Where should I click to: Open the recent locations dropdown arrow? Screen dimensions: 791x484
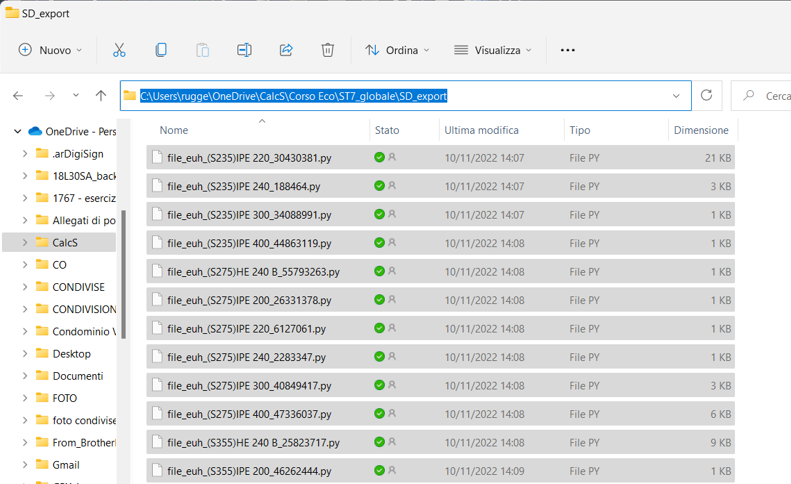(x=76, y=95)
